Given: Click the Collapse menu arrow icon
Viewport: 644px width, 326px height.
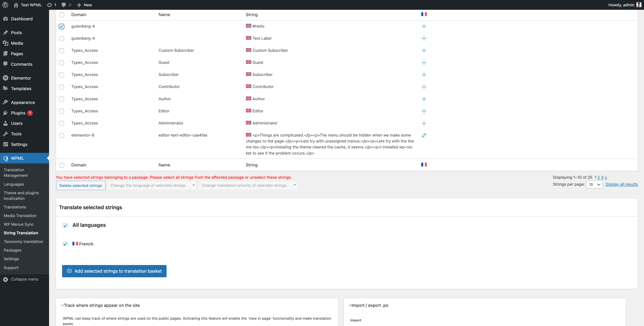Looking at the screenshot, I should [6, 279].
